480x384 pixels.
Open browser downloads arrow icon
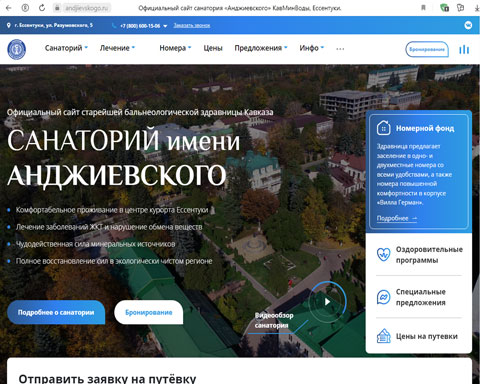(477, 8)
